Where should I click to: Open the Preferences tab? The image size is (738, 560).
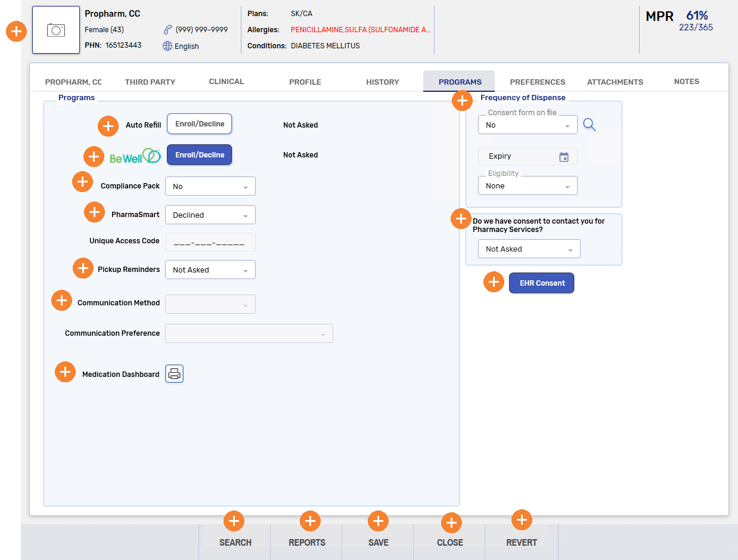click(537, 82)
